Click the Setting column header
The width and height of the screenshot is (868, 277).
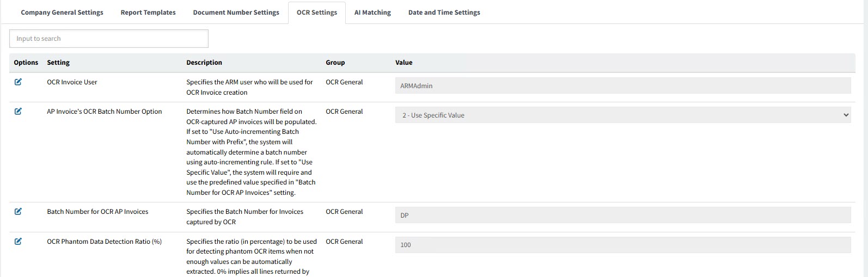[x=58, y=63]
